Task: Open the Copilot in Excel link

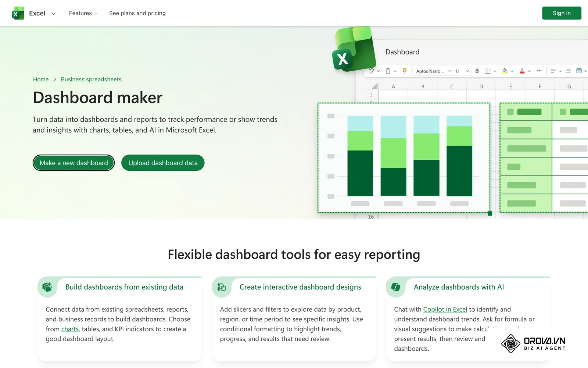Action: [x=445, y=309]
